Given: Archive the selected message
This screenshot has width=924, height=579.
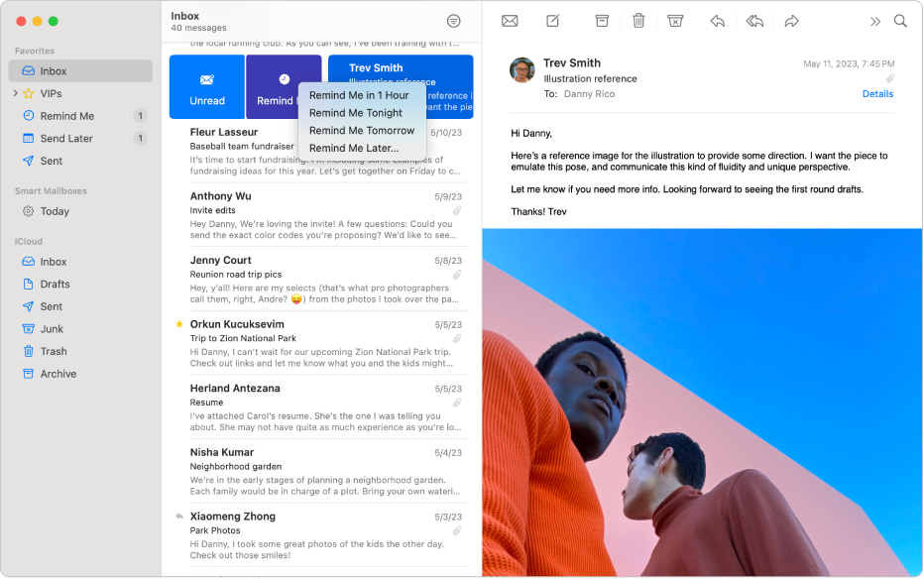Looking at the screenshot, I should 601,20.
